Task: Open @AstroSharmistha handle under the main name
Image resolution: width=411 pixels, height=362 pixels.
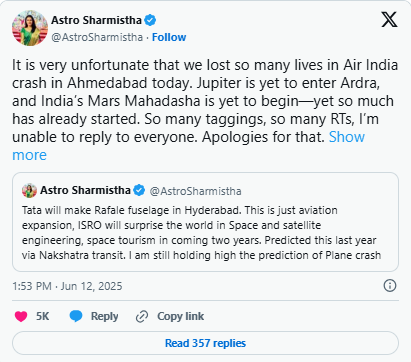Action: 97,37
